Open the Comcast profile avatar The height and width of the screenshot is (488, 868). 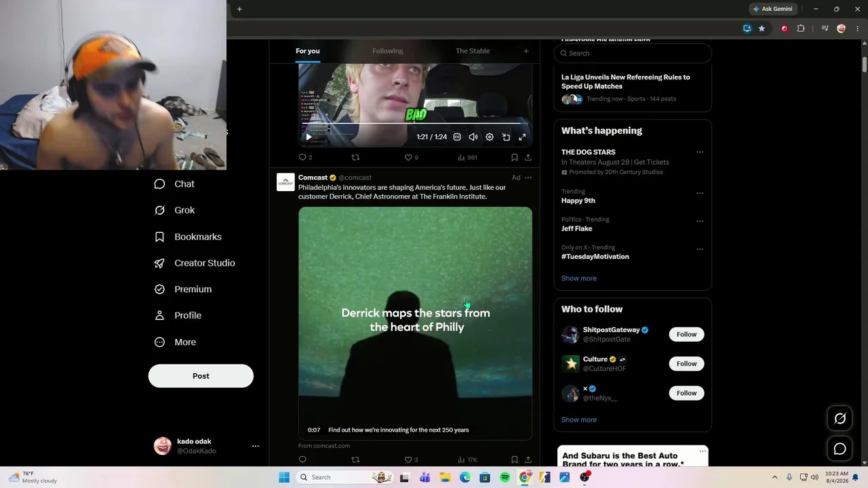285,182
